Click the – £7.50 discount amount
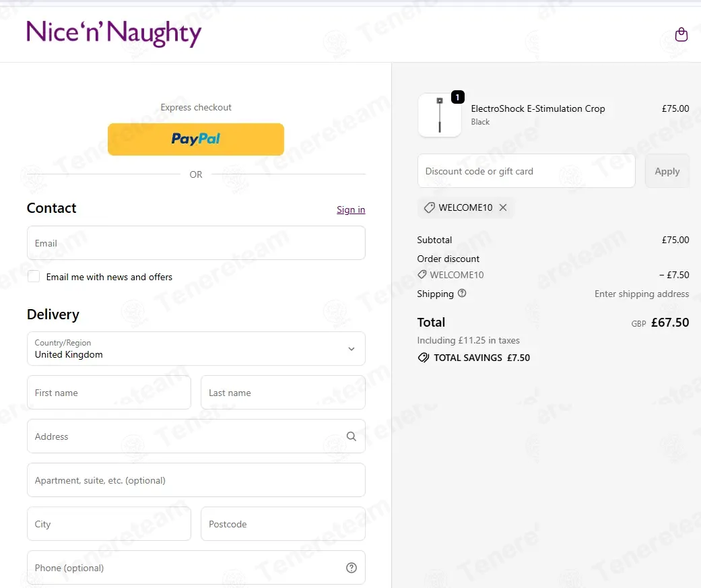This screenshot has height=588, width=701. [x=674, y=275]
